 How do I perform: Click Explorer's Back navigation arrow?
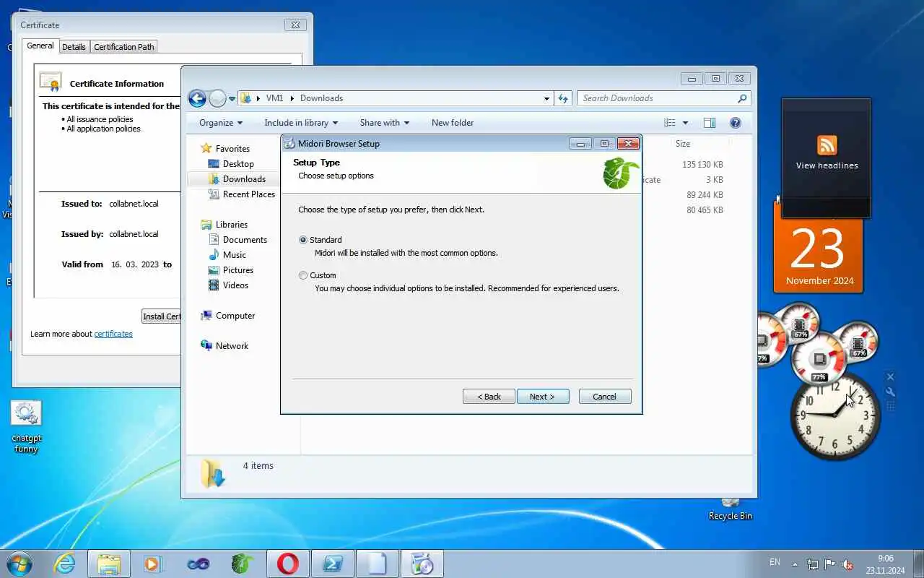(197, 98)
